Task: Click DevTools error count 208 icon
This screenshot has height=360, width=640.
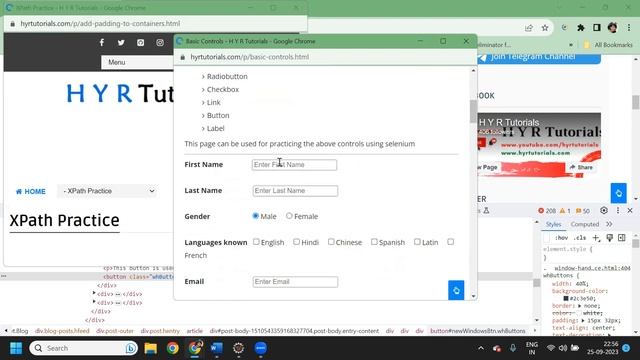Action: (547, 211)
